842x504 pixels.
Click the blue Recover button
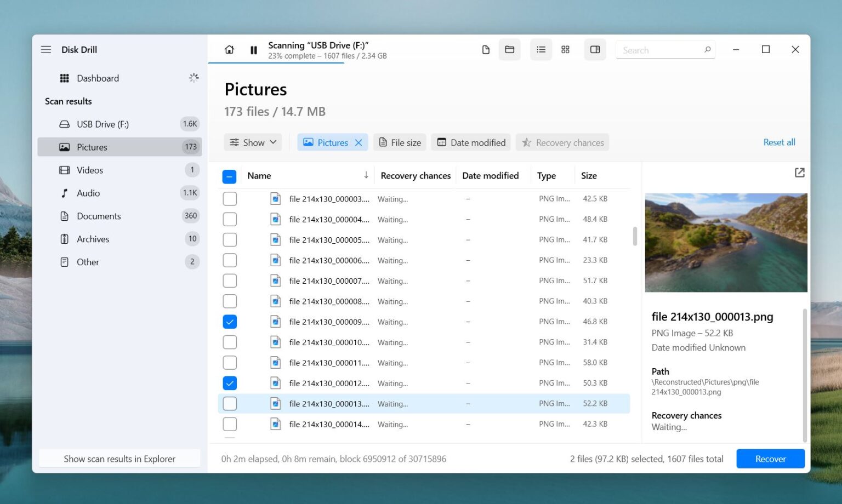(x=770, y=459)
